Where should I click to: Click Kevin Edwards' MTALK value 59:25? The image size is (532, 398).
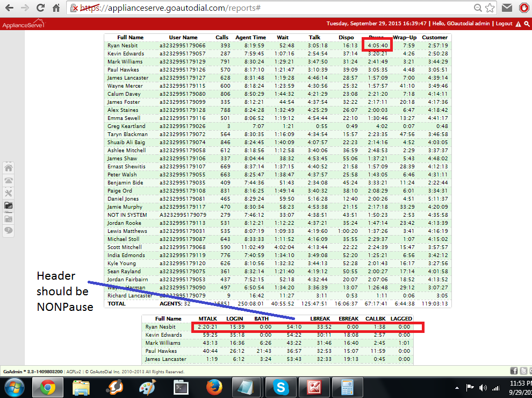coord(210,335)
